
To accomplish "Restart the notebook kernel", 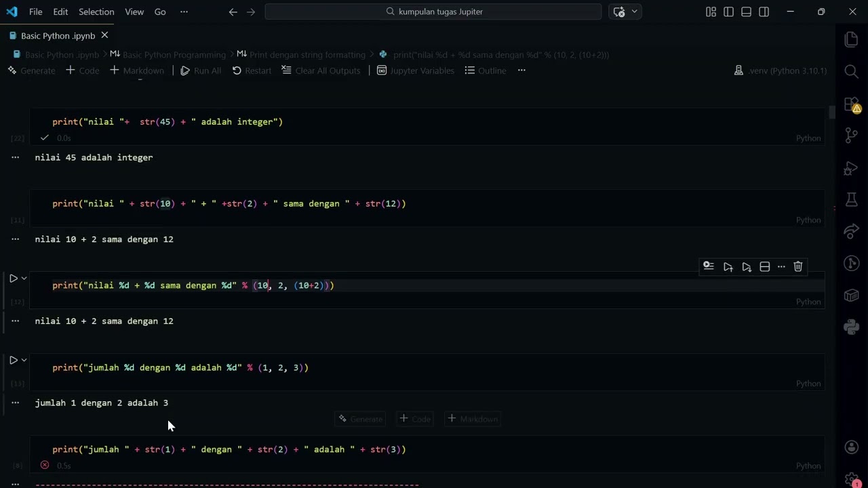I will pos(252,70).
